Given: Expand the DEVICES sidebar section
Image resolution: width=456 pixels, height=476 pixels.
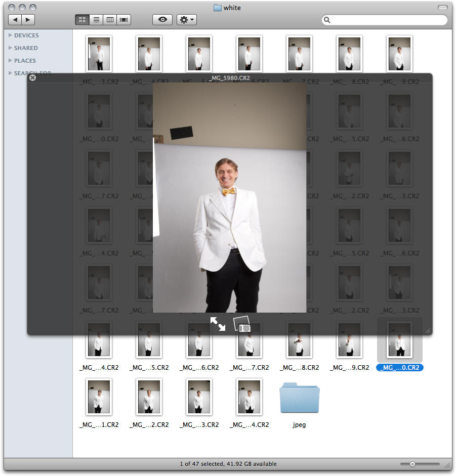Looking at the screenshot, I should point(11,35).
